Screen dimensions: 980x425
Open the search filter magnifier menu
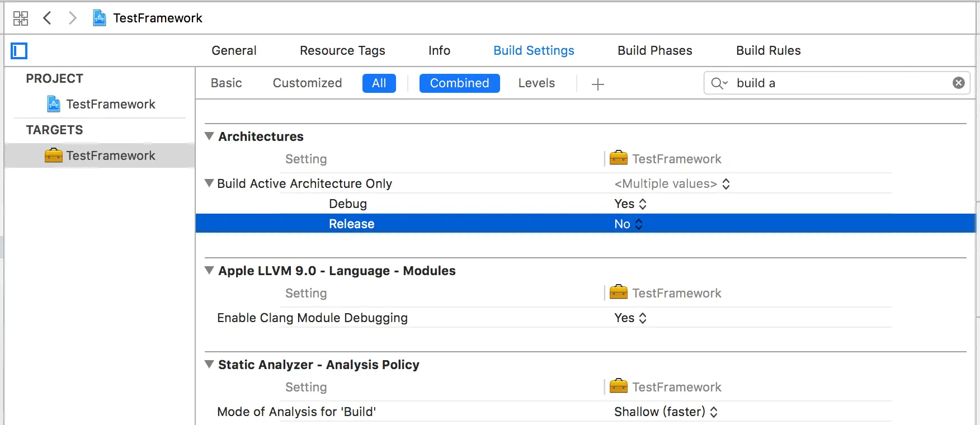[719, 83]
